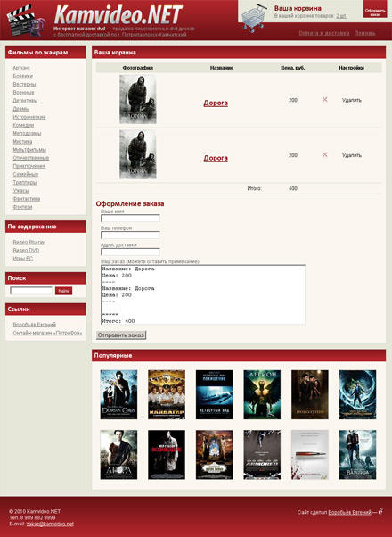
Task: Open the Легион poster
Action: pyautogui.click(x=262, y=394)
